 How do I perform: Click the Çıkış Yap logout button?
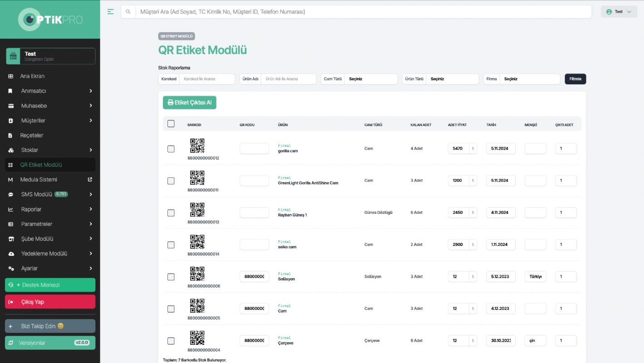50,302
